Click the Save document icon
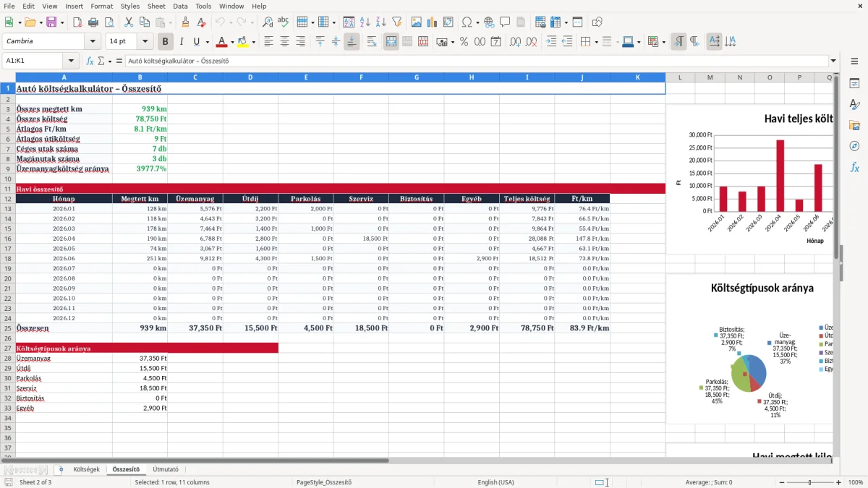The width and height of the screenshot is (868, 488). 51,22
